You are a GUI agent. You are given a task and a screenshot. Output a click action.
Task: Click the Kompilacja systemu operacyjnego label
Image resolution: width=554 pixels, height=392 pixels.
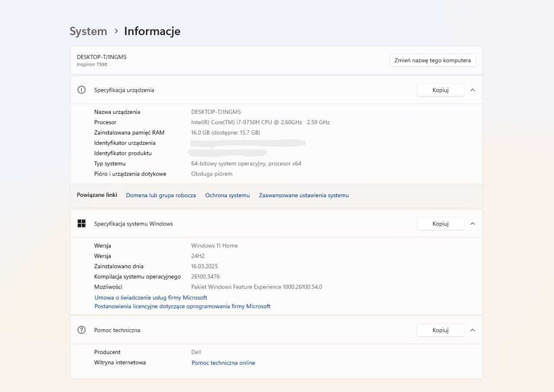click(x=138, y=277)
